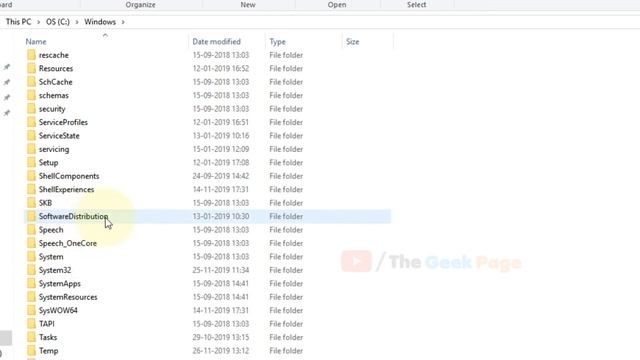Select the SysWOW64 folder icon
The width and height of the screenshot is (640, 360).
(31, 311)
